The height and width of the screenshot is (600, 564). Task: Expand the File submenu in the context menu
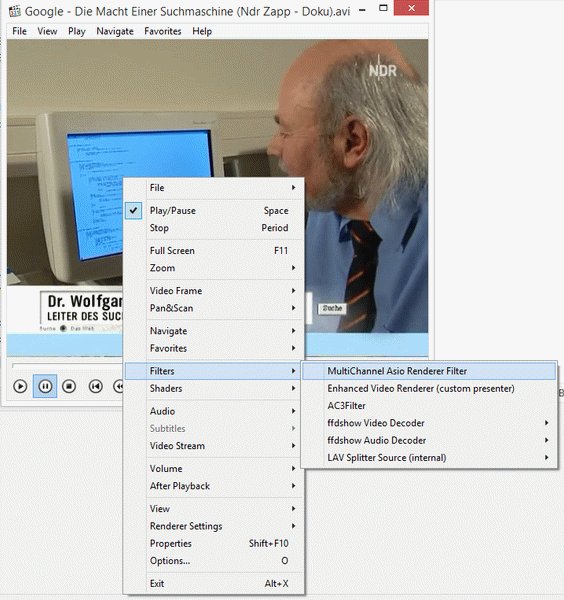click(214, 188)
